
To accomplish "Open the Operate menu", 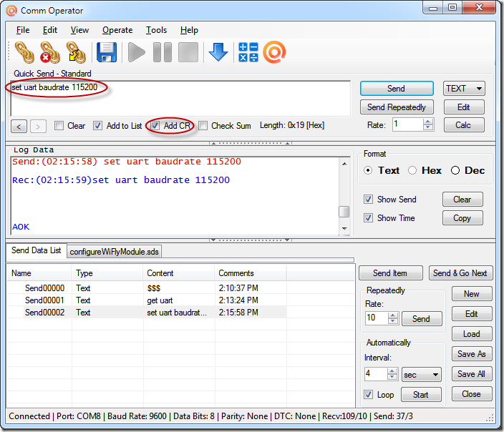I will (117, 30).
